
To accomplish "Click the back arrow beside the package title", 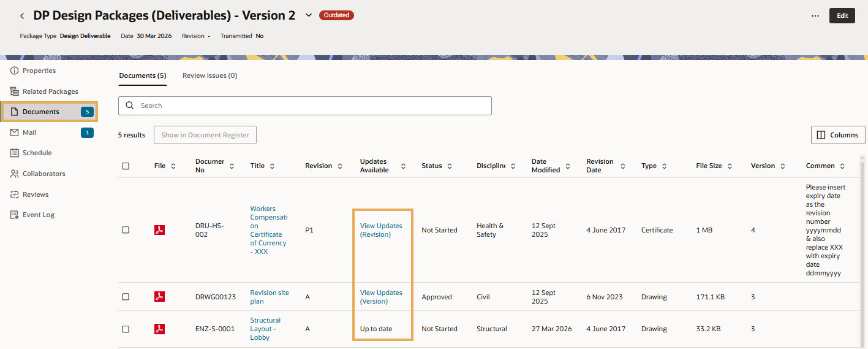I will click(x=22, y=16).
